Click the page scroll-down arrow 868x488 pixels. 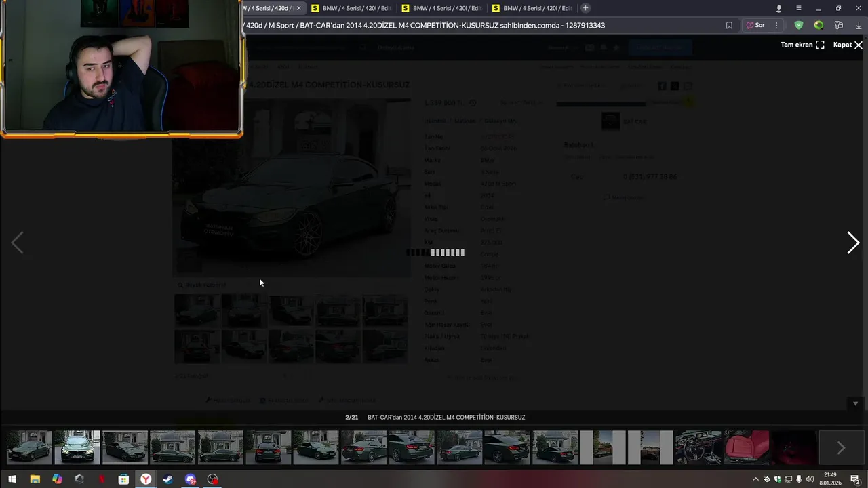pos(855,403)
